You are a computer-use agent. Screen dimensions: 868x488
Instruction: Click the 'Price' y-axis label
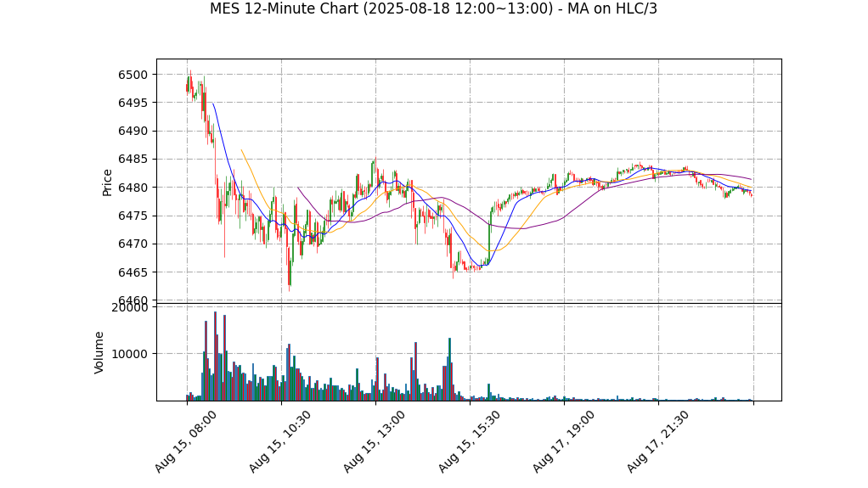coord(107,182)
